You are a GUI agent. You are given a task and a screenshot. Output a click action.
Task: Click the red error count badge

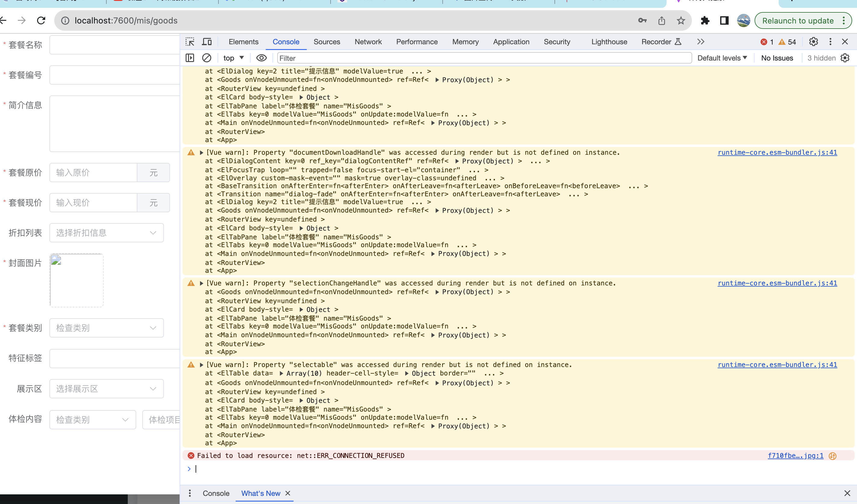click(x=767, y=42)
